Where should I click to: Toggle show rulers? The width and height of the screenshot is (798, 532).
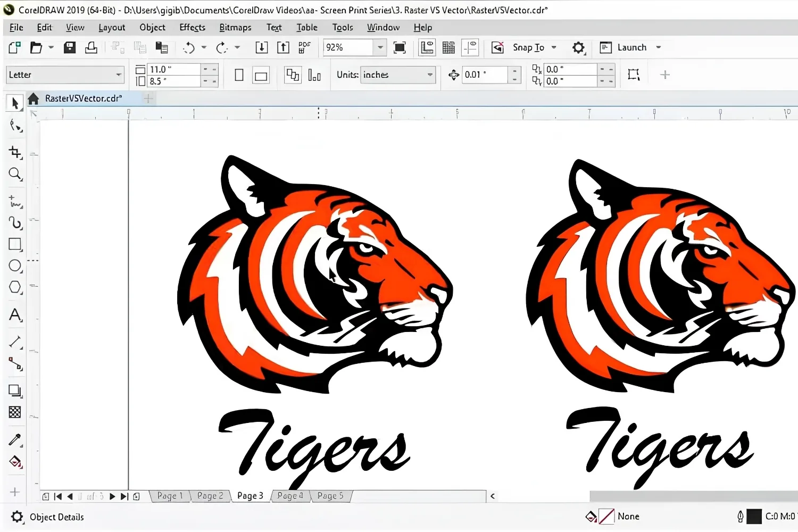[x=427, y=48]
